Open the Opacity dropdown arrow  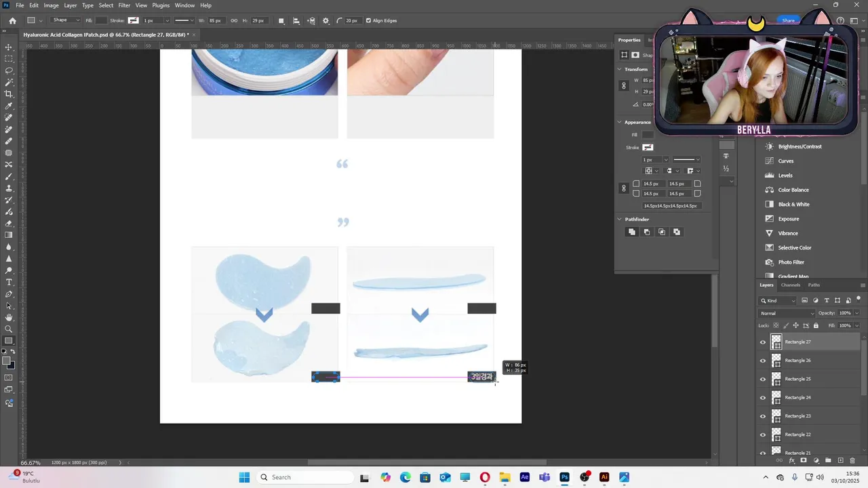click(856, 313)
